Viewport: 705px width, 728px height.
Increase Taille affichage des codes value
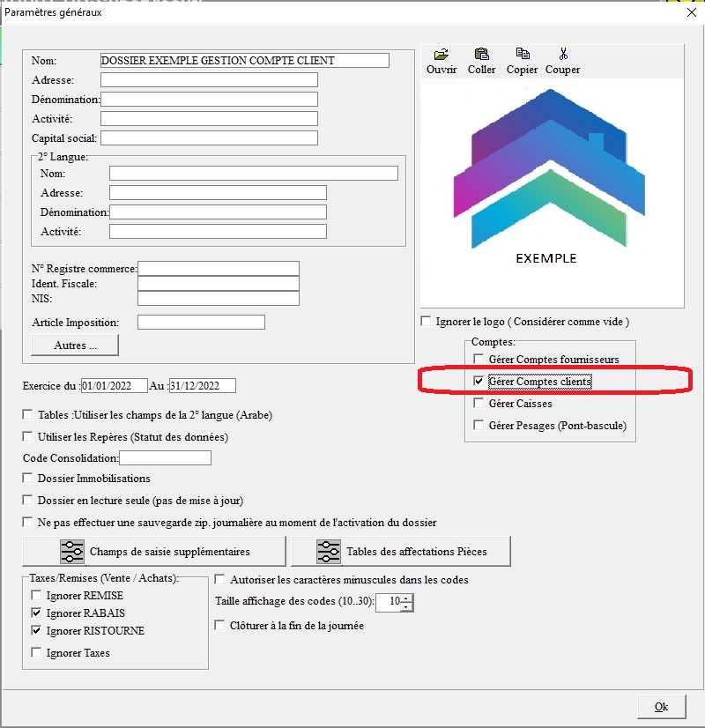(x=406, y=598)
